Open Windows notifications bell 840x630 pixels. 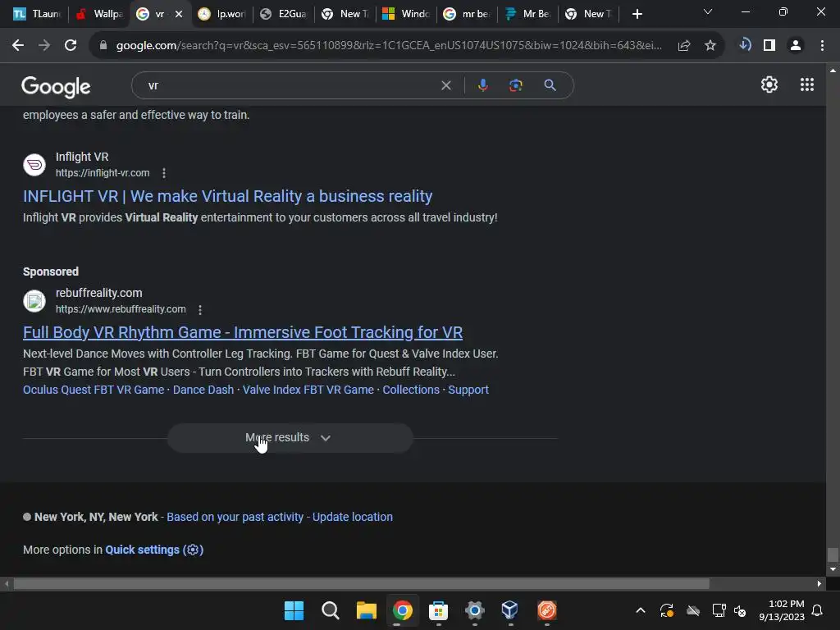pos(818,610)
